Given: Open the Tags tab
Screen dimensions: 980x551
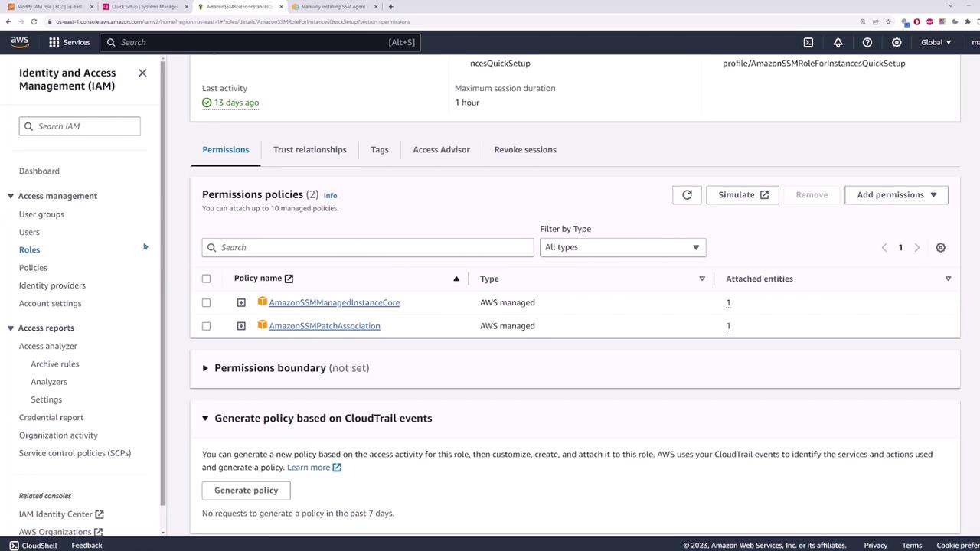Looking at the screenshot, I should click(380, 150).
